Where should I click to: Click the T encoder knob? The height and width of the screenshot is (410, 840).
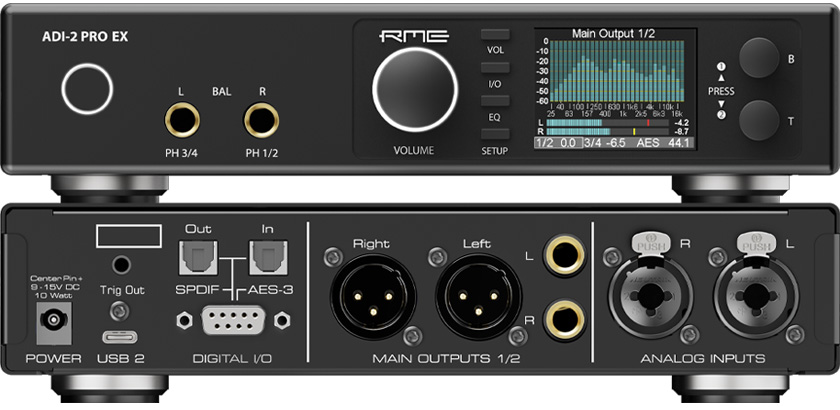759,120
